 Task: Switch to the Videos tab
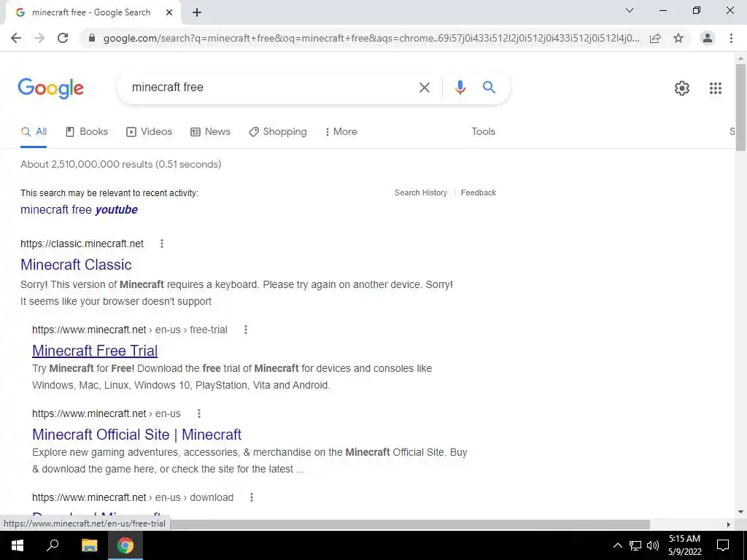(x=149, y=132)
